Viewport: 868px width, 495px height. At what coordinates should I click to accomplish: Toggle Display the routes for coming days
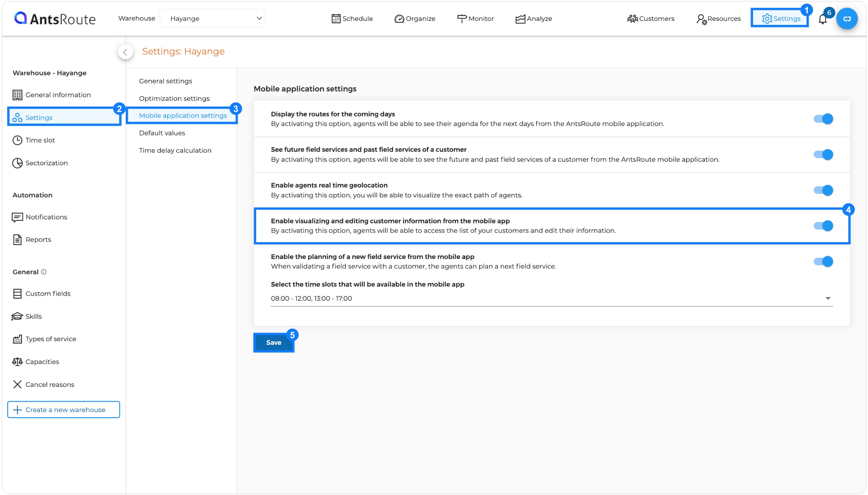click(x=823, y=119)
